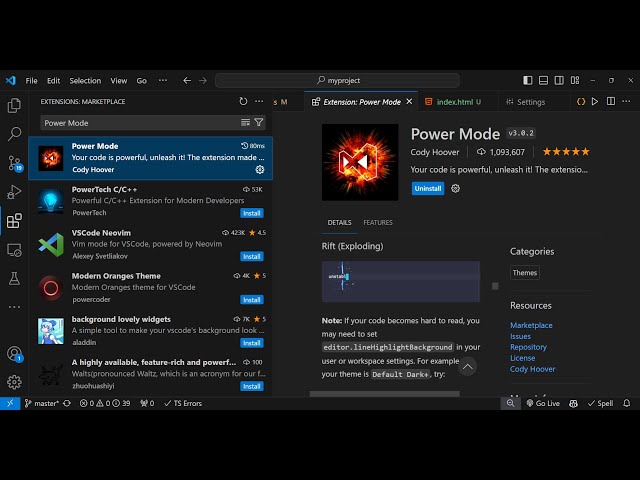Switch to the index.html tab

tap(453, 102)
